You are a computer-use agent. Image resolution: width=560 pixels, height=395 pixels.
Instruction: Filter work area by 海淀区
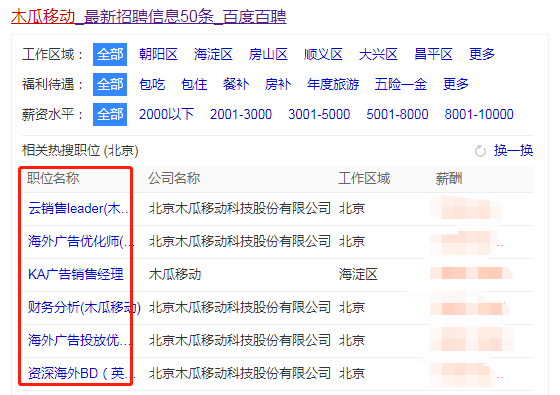point(213,54)
